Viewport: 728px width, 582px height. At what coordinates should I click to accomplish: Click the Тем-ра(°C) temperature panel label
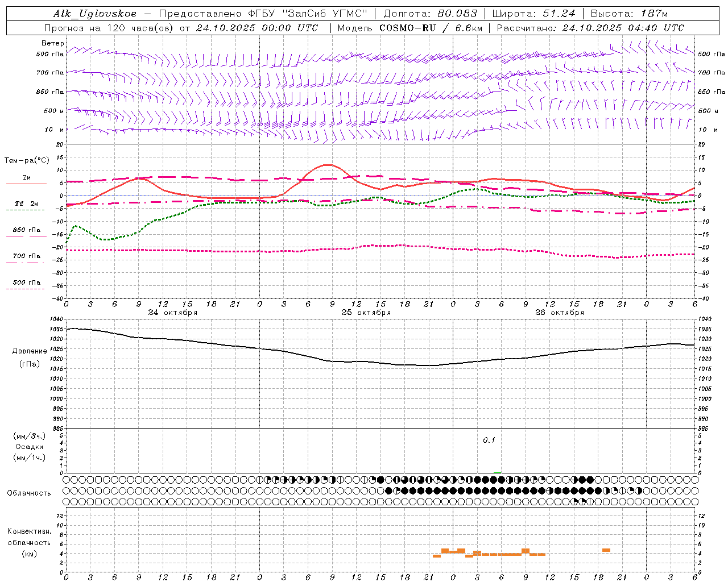(x=27, y=161)
